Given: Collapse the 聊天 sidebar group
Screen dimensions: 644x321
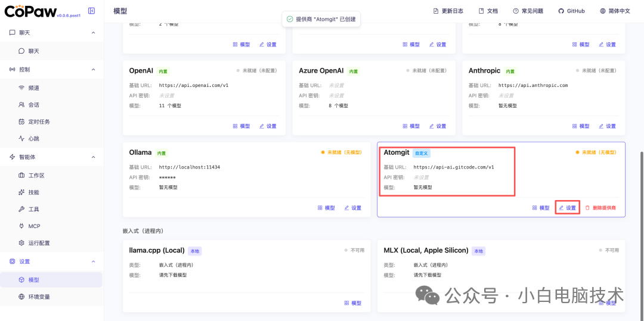Looking at the screenshot, I should coord(93,33).
